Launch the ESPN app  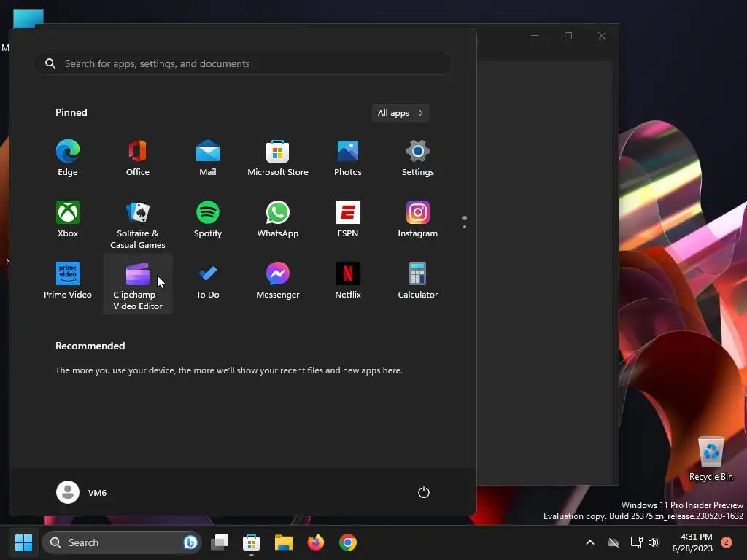pos(348,219)
